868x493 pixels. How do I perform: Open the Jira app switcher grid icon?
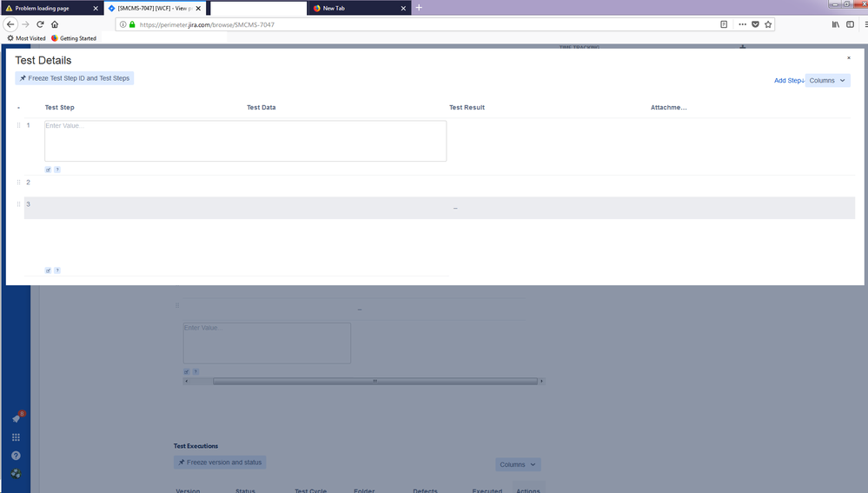pyautogui.click(x=16, y=437)
